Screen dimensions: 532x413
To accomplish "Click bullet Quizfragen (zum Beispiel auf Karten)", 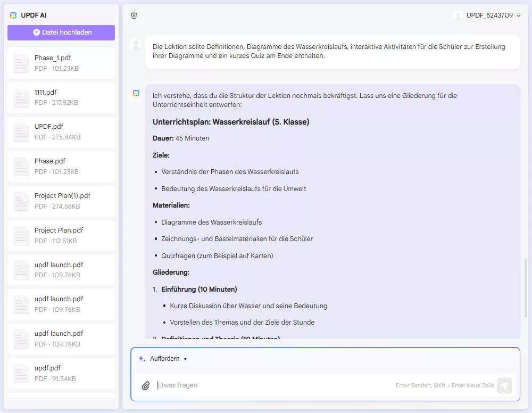I will [217, 256].
